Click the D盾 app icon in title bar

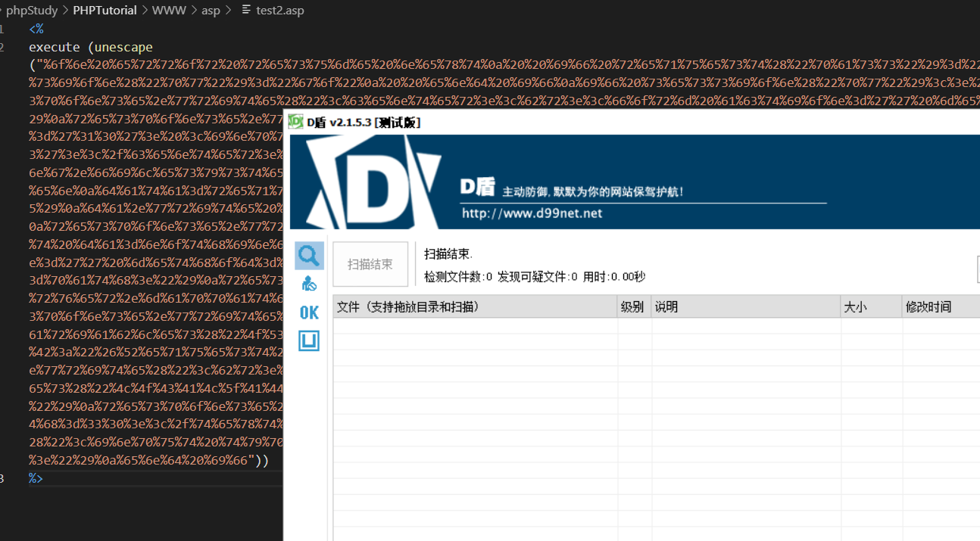(x=295, y=122)
